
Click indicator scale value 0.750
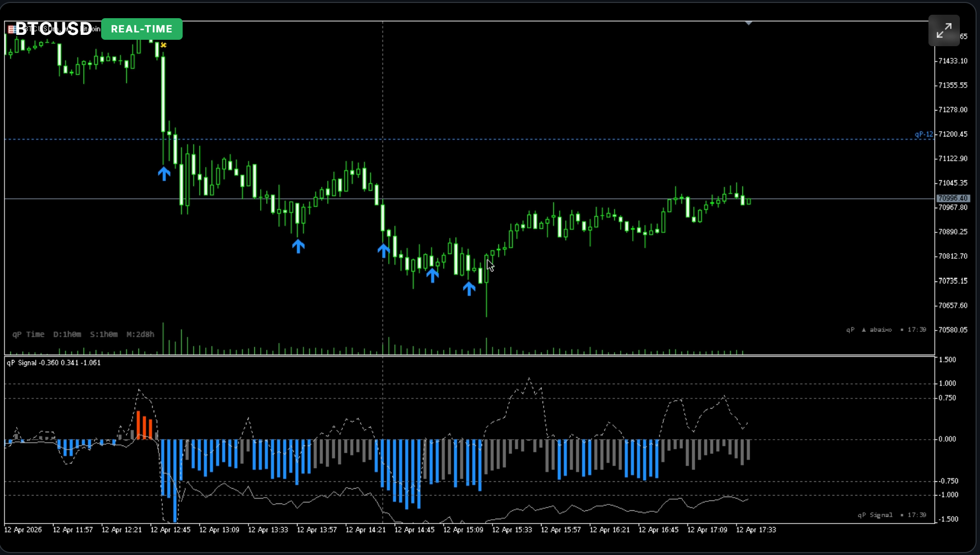pyautogui.click(x=947, y=398)
